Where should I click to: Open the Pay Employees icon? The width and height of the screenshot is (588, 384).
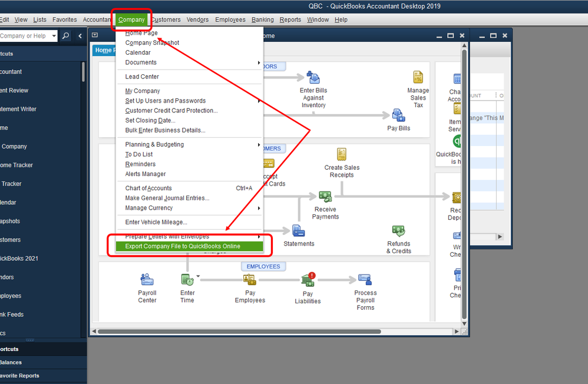(250, 280)
